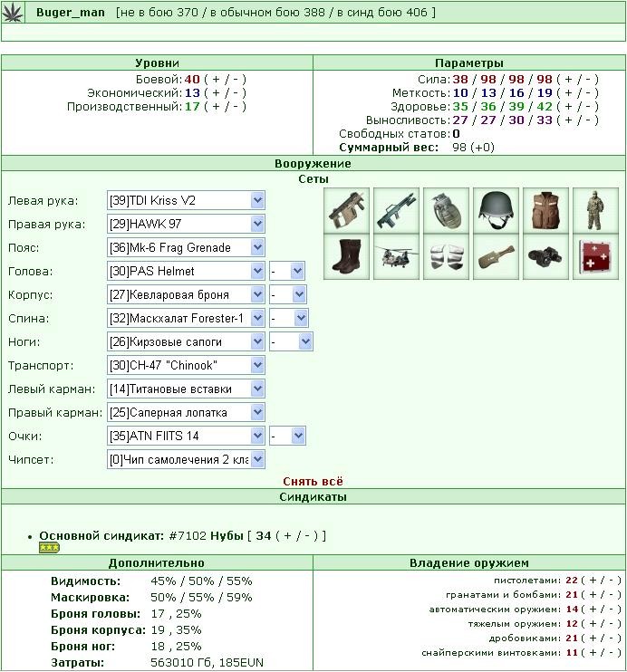Open the modifier dropdown next to Спина
Screen dimensions: 627x672
pos(289,318)
